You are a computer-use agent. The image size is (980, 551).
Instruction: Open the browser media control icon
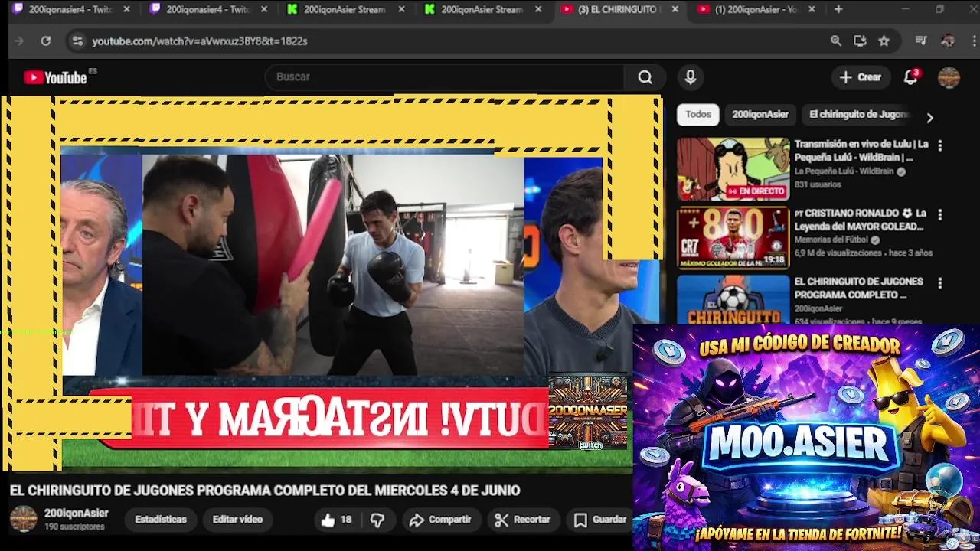921,41
